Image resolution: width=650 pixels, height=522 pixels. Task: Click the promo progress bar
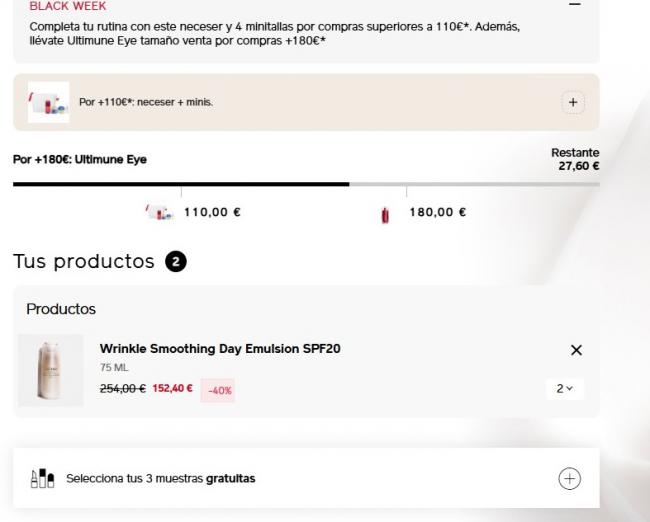(306, 184)
